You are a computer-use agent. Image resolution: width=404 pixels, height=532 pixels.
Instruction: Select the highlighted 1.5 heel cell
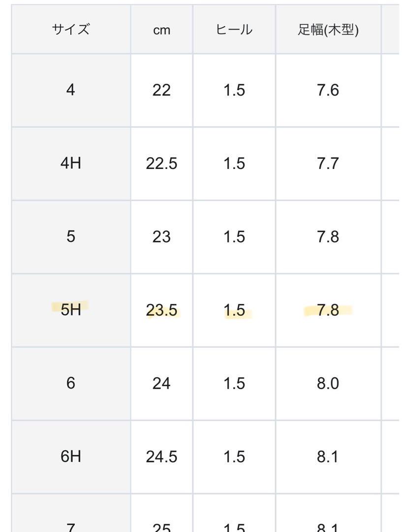(234, 310)
